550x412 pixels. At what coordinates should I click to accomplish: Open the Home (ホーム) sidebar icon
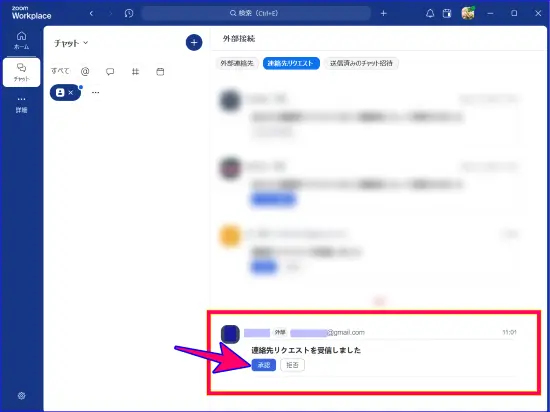(21, 40)
